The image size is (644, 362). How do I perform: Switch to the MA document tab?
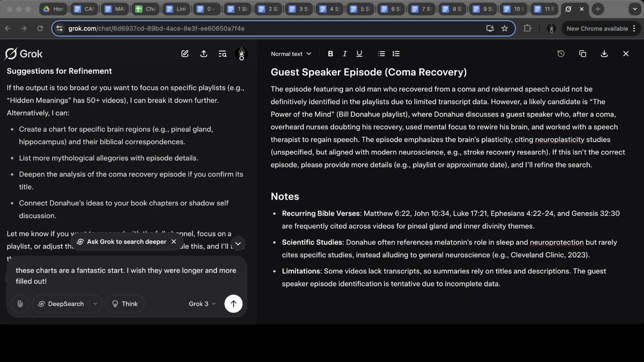pos(114,9)
